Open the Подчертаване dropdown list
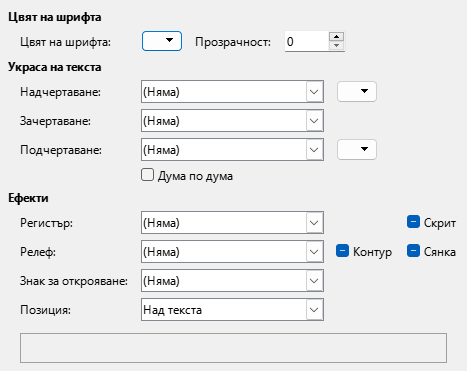The height and width of the screenshot is (371, 467). pyautogui.click(x=232, y=149)
